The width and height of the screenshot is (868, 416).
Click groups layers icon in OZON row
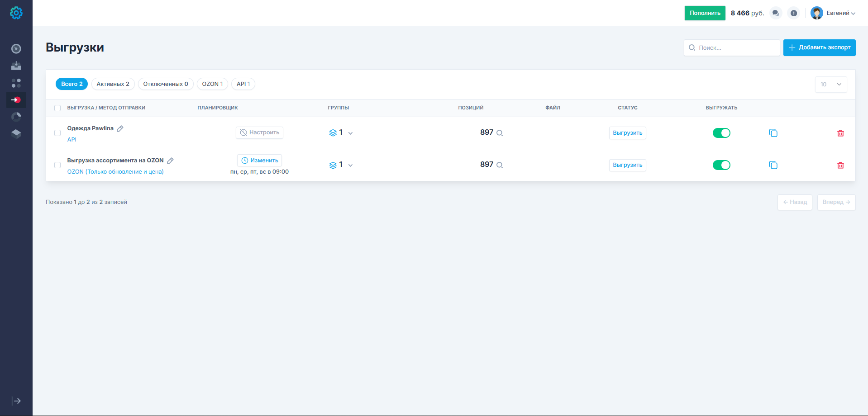coord(333,165)
